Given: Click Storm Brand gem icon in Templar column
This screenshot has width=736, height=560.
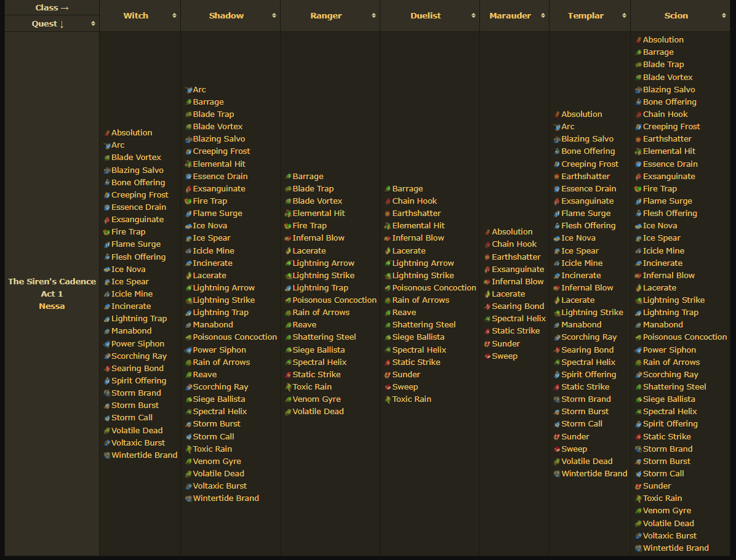Looking at the screenshot, I should pyautogui.click(x=557, y=399).
